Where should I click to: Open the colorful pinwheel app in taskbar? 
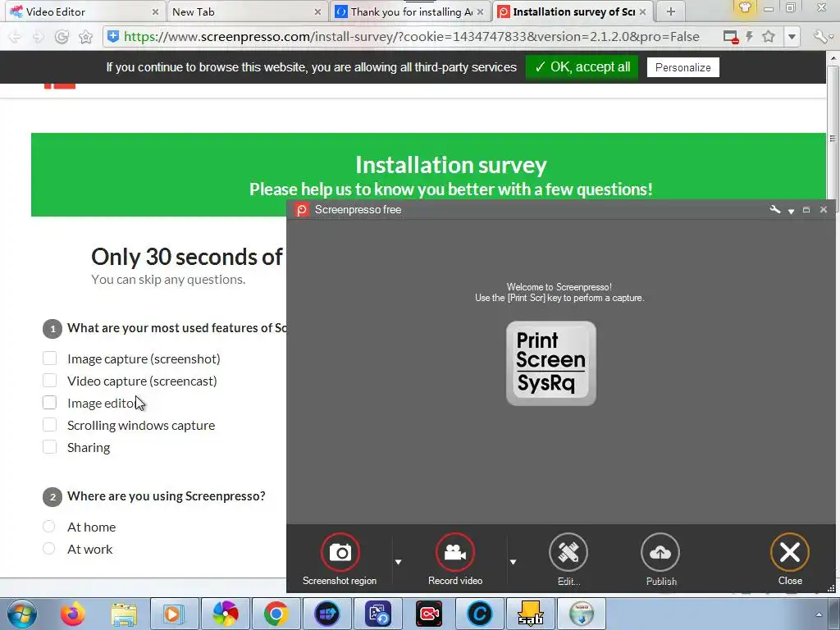[x=226, y=614]
